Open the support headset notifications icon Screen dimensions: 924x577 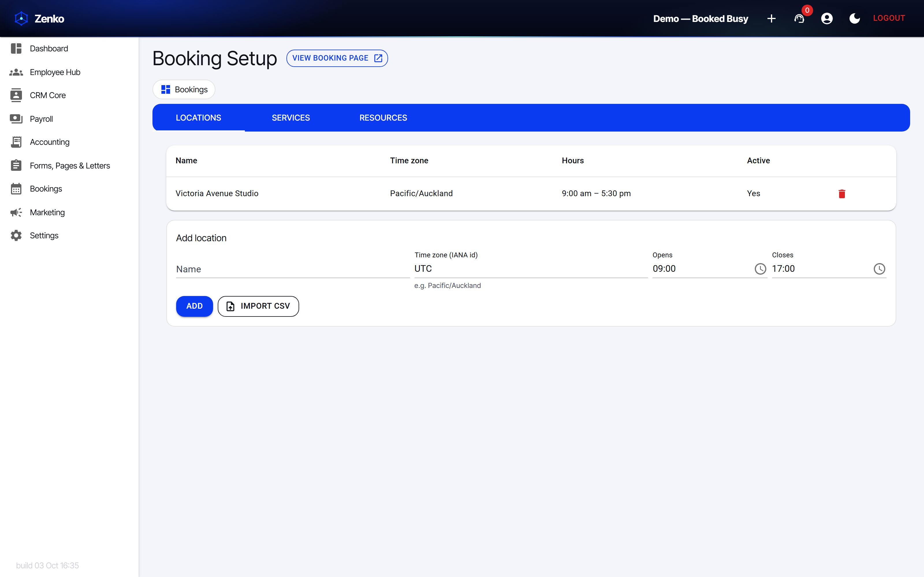point(799,18)
